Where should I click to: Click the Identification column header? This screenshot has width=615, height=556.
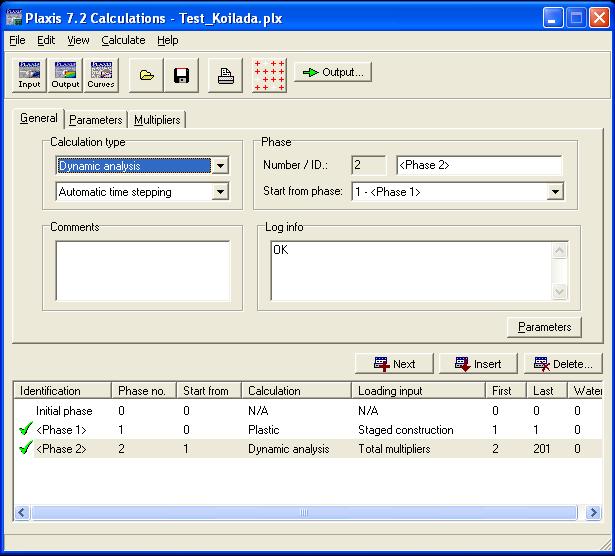[63, 391]
